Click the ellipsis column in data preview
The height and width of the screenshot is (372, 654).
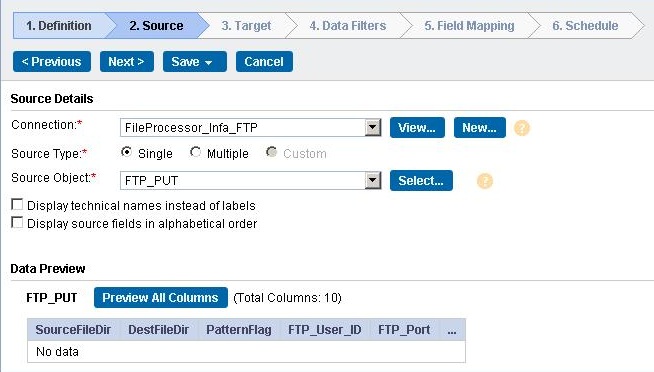[452, 330]
